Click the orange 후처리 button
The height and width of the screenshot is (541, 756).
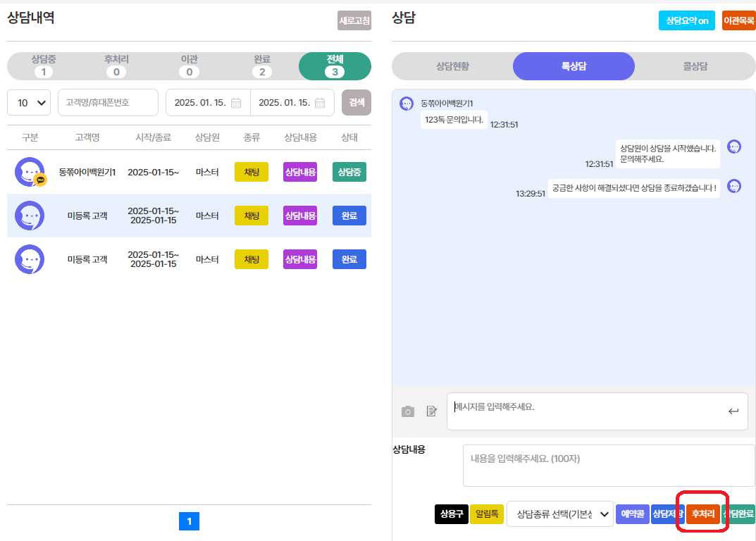tap(702, 514)
